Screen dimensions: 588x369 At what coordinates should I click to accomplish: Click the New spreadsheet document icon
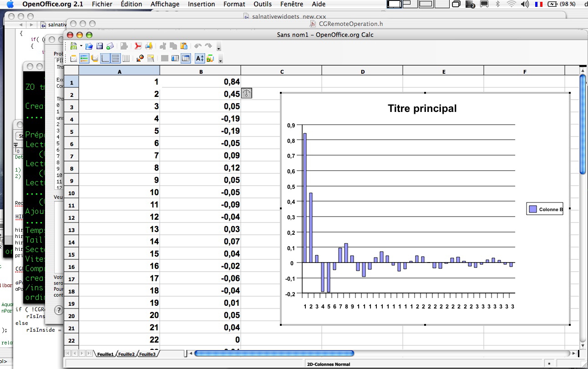tap(74, 46)
